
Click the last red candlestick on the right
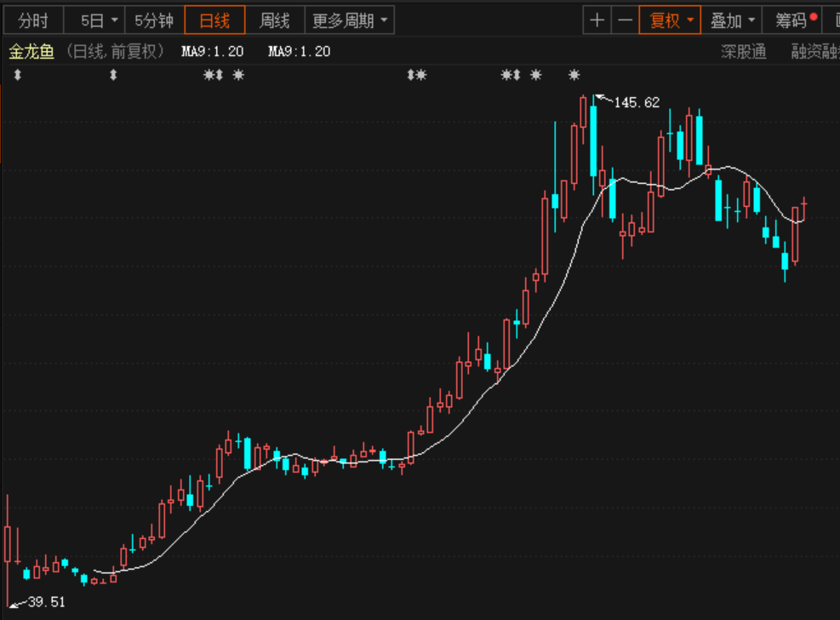[x=804, y=208]
